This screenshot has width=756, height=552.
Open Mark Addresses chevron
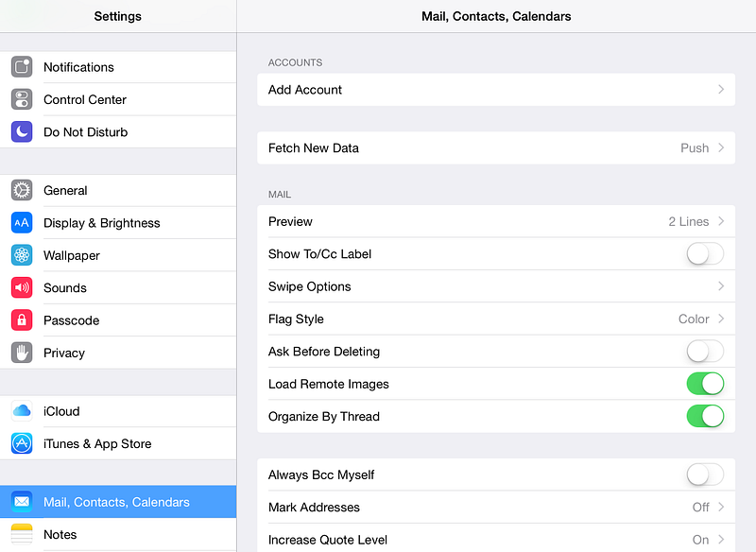[721, 507]
